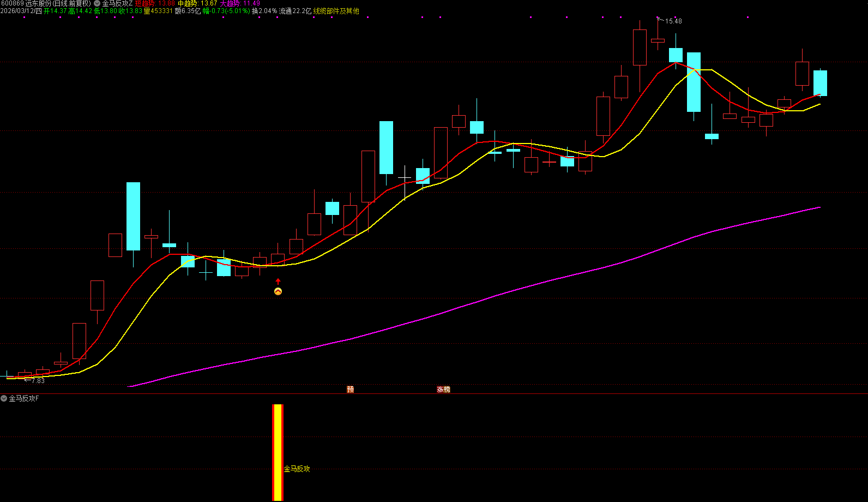Select the last cyan candle on the right
Screen dimensions: 868x502
click(820, 83)
